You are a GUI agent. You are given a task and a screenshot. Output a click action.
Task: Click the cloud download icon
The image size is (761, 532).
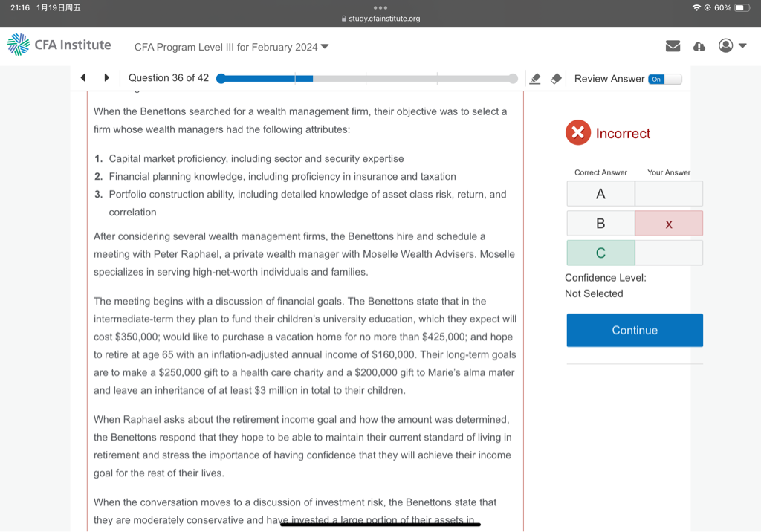[x=699, y=46]
